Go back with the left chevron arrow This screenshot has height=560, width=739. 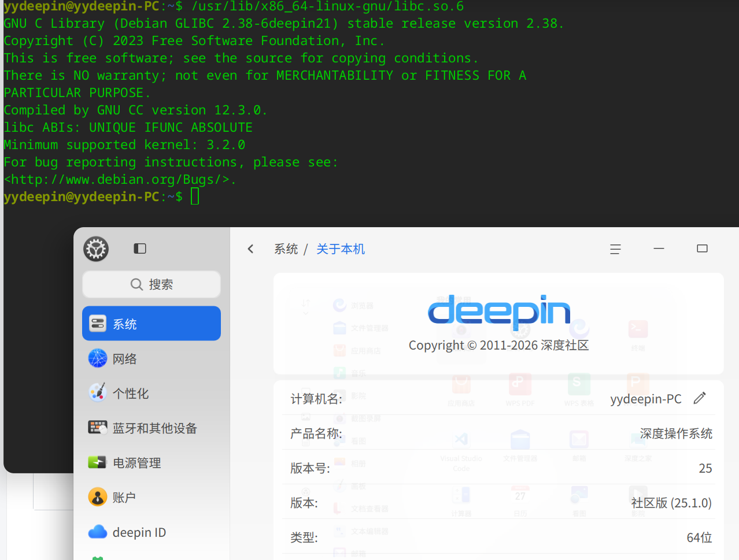click(250, 249)
